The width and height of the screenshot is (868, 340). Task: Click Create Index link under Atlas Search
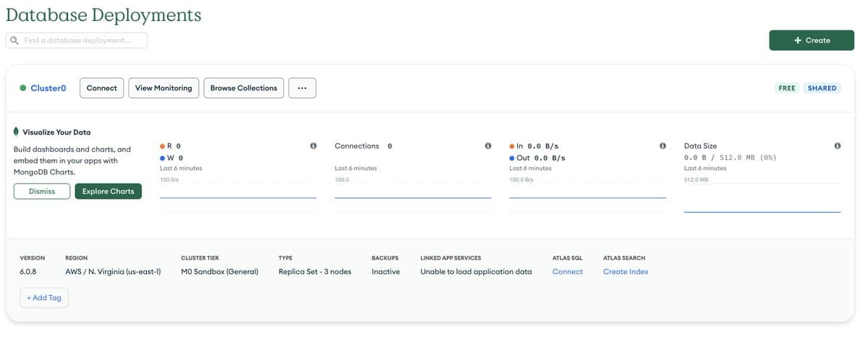[x=626, y=272]
